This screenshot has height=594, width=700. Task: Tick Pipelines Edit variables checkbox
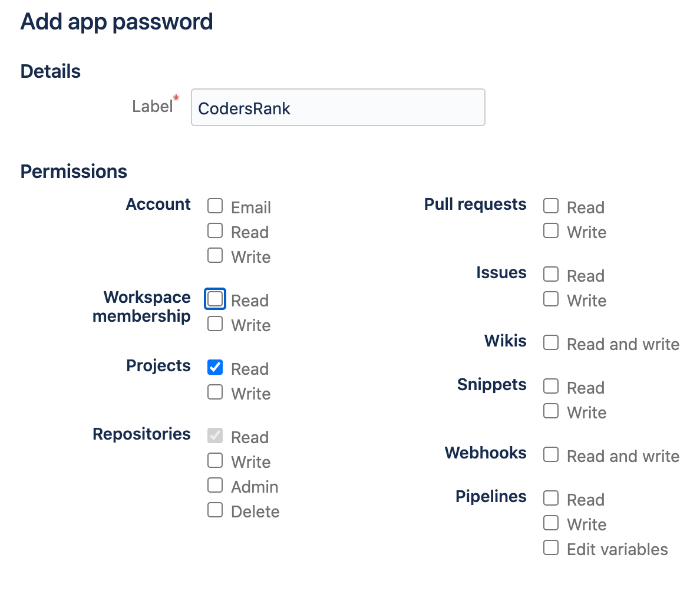click(551, 547)
